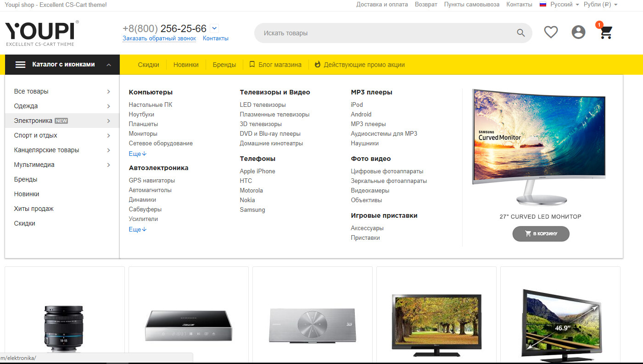Screen dimensions: 643x364
Task: Open the Ноутбуки subcategory link
Action: 141,114
